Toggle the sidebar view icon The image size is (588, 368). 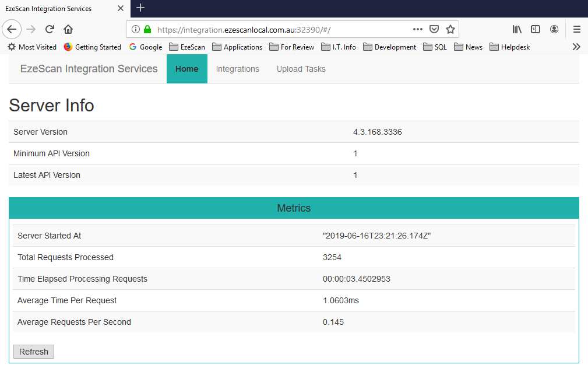point(535,29)
